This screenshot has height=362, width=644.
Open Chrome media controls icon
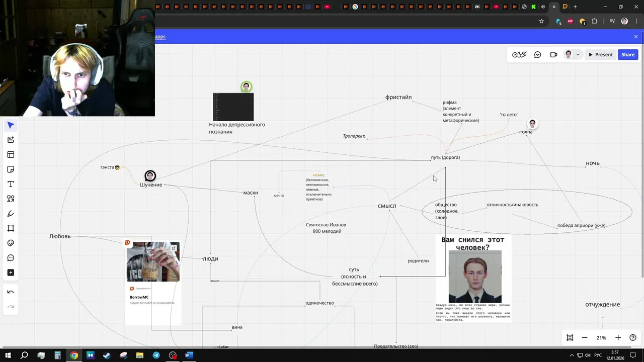coord(612,21)
